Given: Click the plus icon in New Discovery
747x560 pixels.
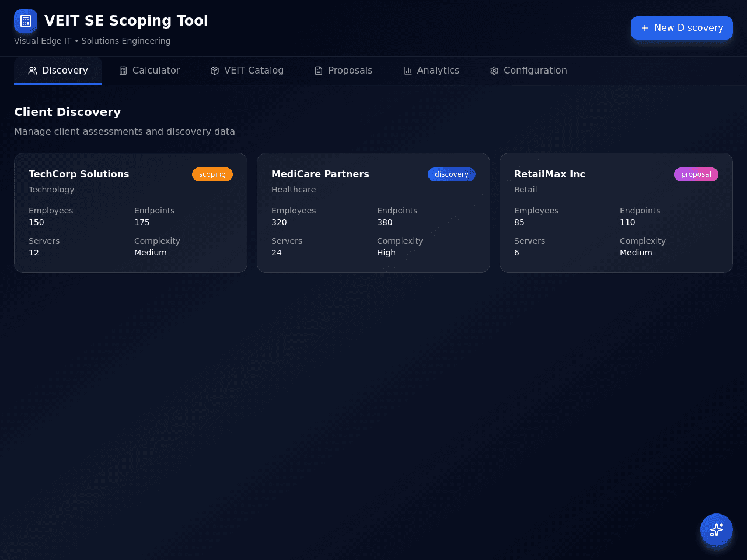Looking at the screenshot, I should (645, 28).
